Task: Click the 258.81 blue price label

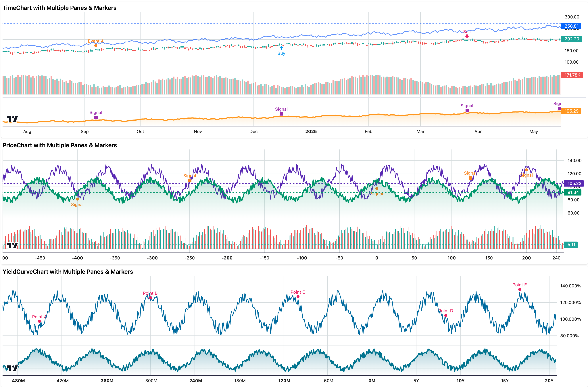Action: click(x=571, y=26)
